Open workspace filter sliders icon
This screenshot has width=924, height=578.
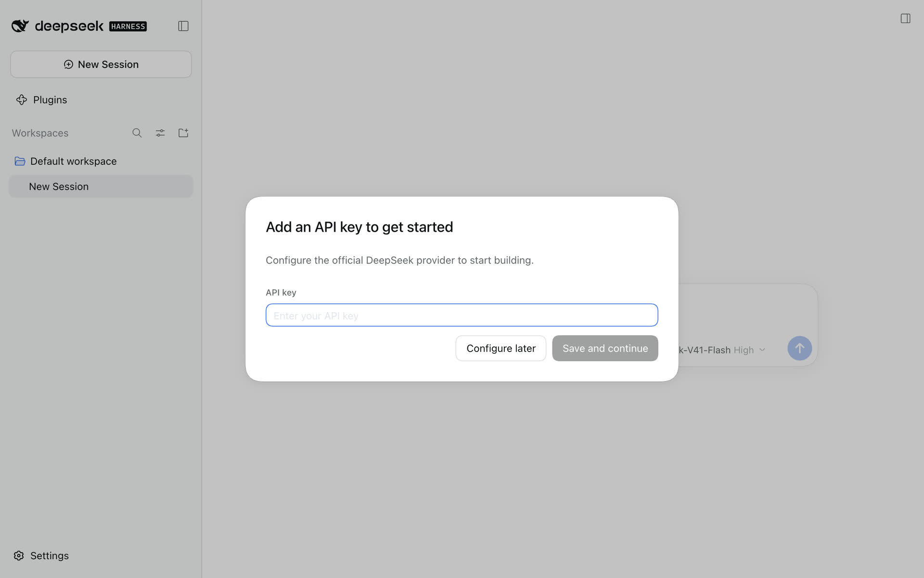coord(160,133)
